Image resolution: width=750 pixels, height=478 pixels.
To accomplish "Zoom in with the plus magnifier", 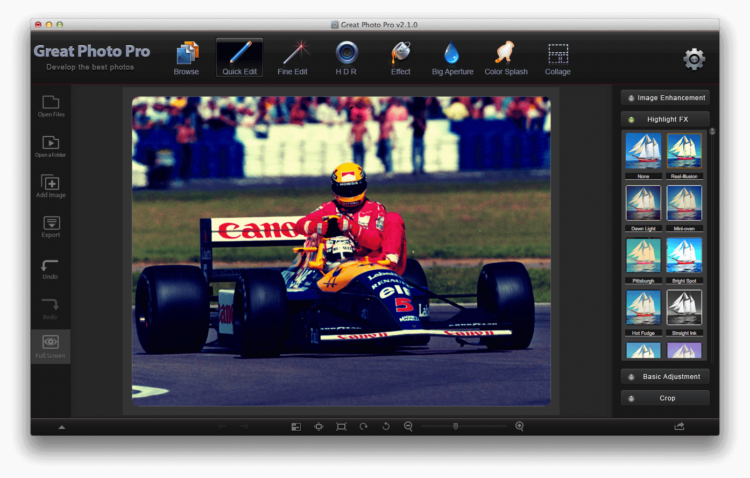I will [x=519, y=426].
